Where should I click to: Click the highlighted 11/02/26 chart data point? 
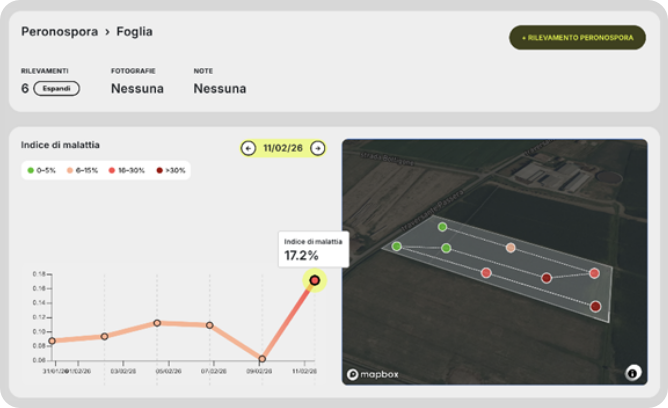314,281
